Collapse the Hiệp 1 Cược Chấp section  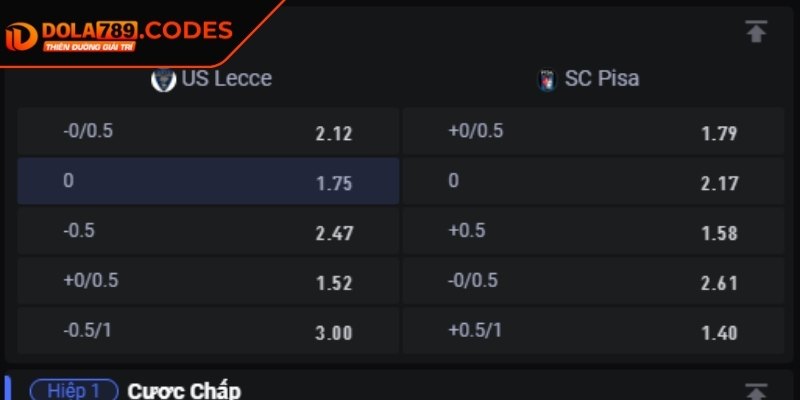click(x=756, y=391)
